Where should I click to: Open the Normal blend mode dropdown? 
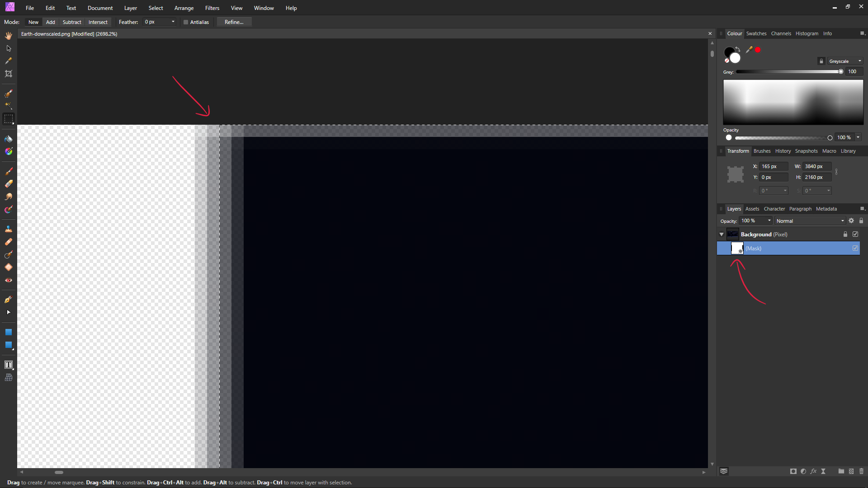[810, 221]
